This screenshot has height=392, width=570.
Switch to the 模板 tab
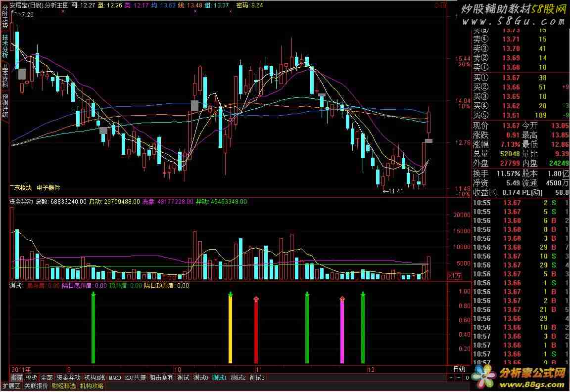(31, 378)
